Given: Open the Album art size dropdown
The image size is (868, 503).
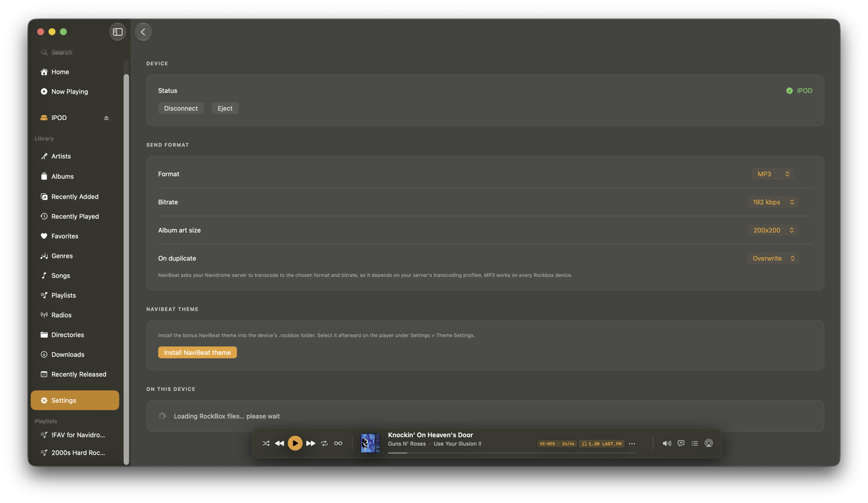Looking at the screenshot, I should coord(773,230).
